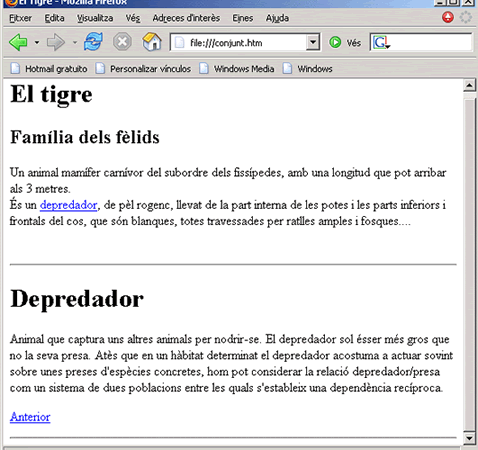Image resolution: width=478 pixels, height=450 pixels.
Task: Click inside the Google search box
Action: coord(431,43)
